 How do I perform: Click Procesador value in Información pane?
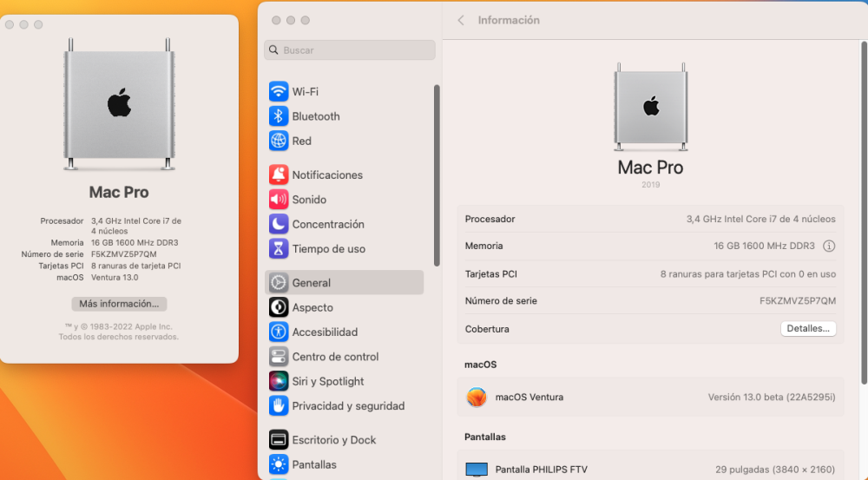pyautogui.click(x=761, y=219)
